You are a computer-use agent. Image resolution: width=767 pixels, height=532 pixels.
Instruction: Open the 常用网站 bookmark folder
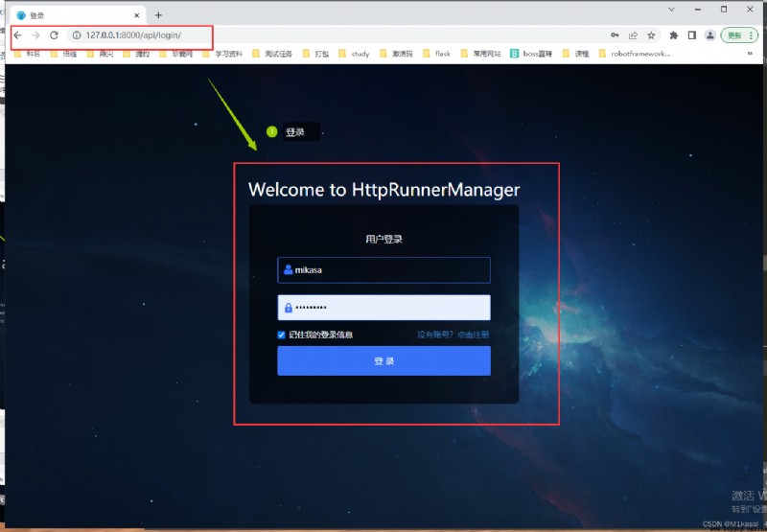(480, 54)
